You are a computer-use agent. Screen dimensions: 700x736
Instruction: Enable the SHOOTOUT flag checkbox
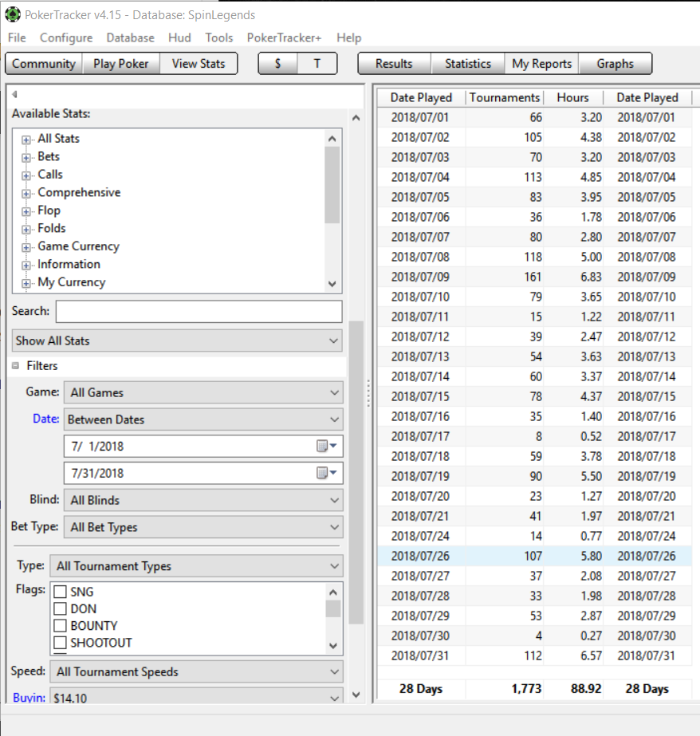point(60,643)
